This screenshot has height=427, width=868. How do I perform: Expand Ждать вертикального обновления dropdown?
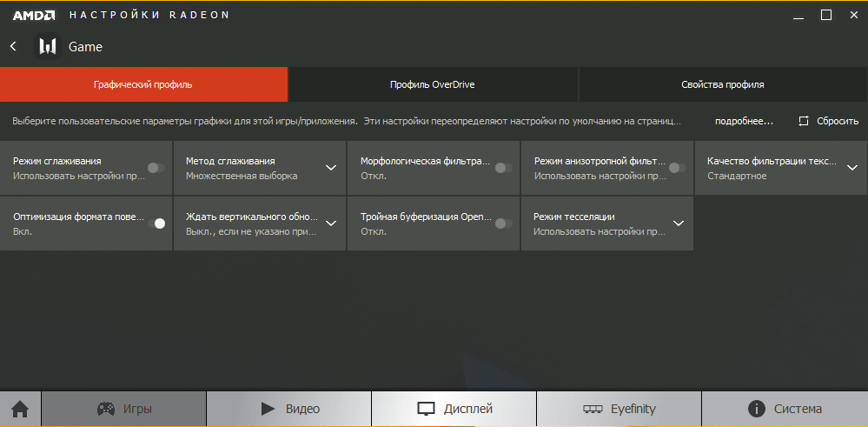(331, 224)
